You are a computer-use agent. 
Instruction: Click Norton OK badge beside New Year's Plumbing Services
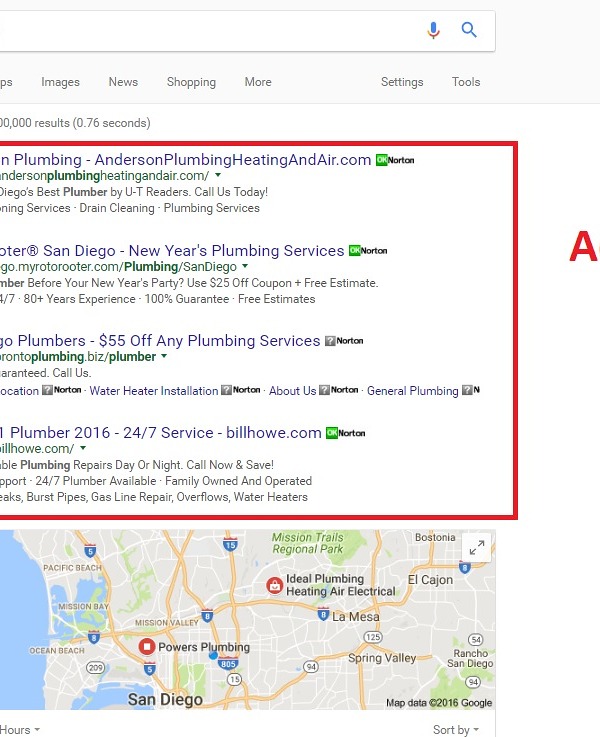[x=368, y=251]
